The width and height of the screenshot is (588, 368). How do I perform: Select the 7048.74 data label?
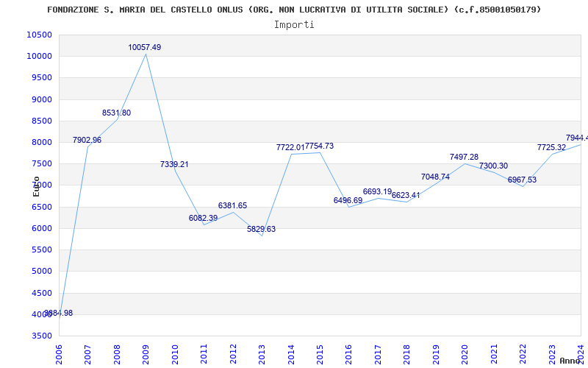(435, 177)
